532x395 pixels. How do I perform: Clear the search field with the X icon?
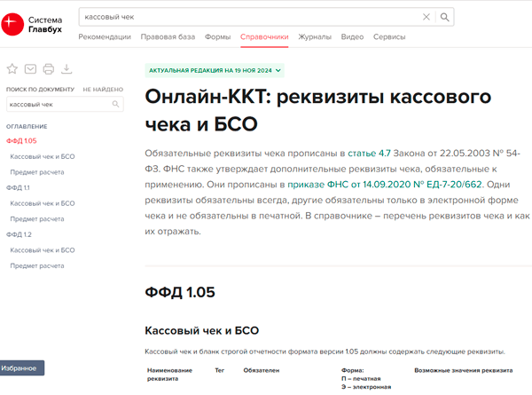tap(426, 17)
